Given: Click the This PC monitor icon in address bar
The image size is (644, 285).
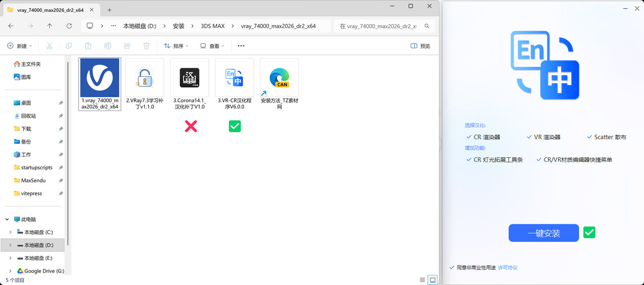Looking at the screenshot, I should pyautogui.click(x=90, y=26).
